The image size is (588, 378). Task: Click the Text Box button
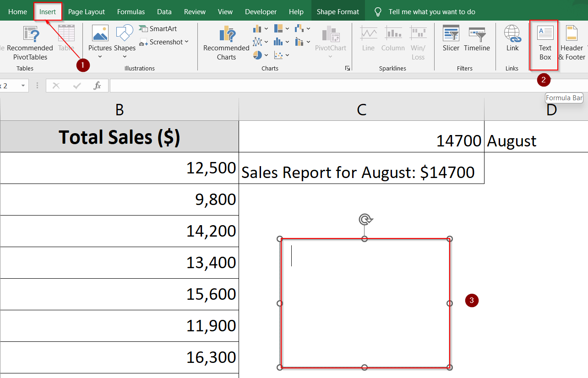point(544,43)
